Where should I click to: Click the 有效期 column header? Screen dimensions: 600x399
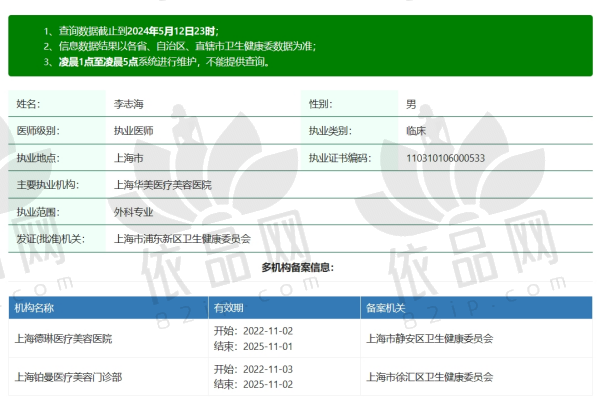[228, 308]
